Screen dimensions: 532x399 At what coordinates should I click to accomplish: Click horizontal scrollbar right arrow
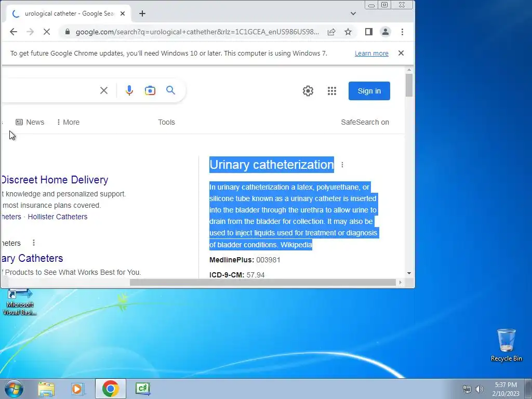(x=401, y=282)
